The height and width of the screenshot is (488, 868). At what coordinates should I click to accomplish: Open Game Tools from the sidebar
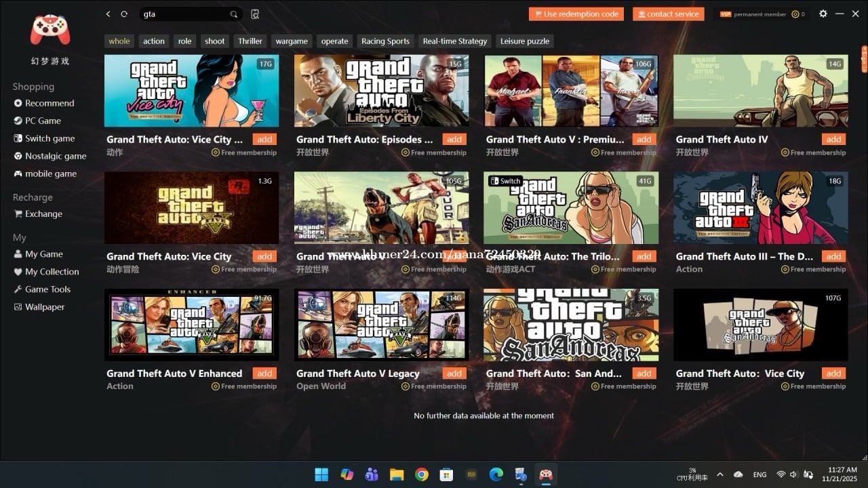coord(47,289)
